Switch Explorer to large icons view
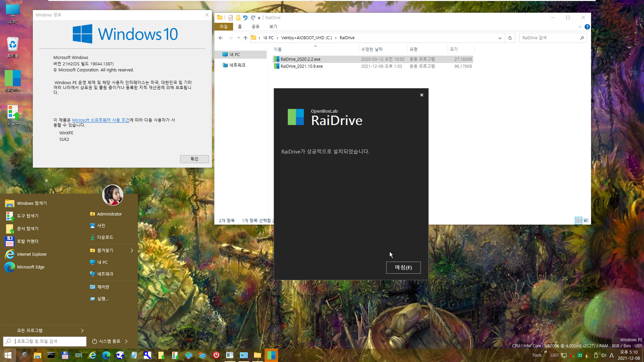Screen dimensions: 644x362 click(x=586, y=221)
